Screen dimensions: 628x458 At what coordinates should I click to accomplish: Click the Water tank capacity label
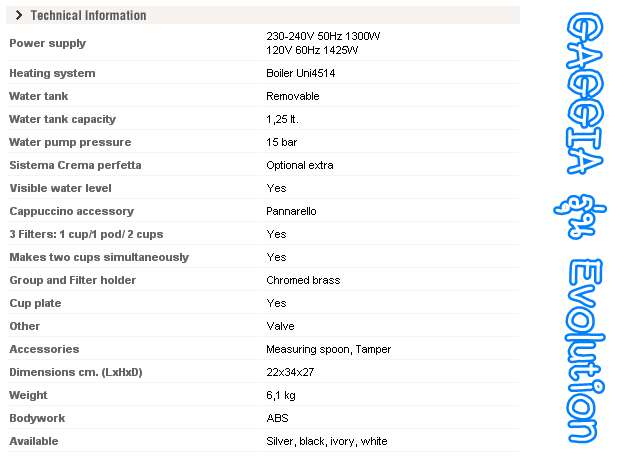pos(62,119)
